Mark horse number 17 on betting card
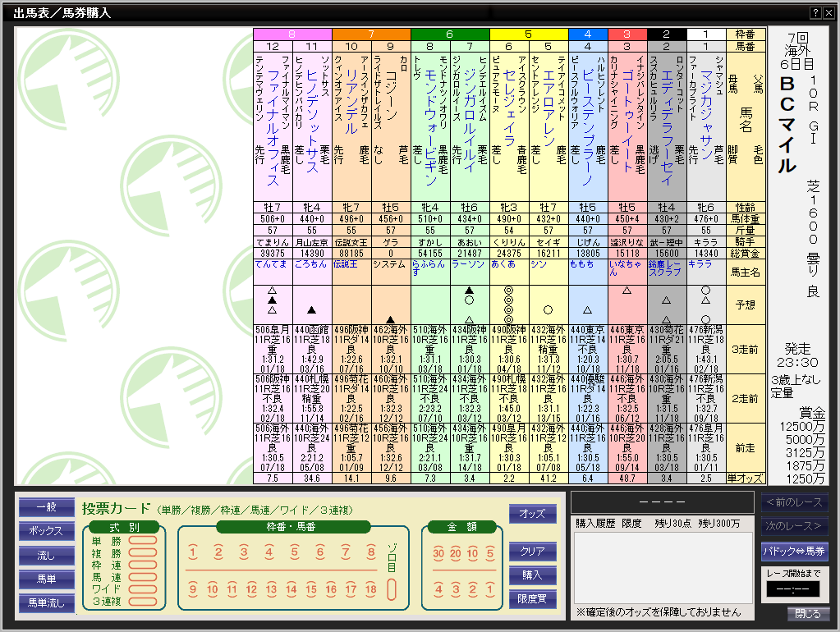The height and width of the screenshot is (632, 840). point(351,589)
